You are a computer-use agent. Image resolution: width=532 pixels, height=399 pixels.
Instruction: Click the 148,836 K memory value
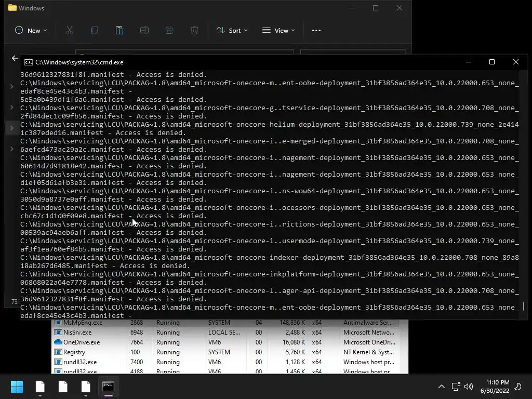click(x=292, y=323)
